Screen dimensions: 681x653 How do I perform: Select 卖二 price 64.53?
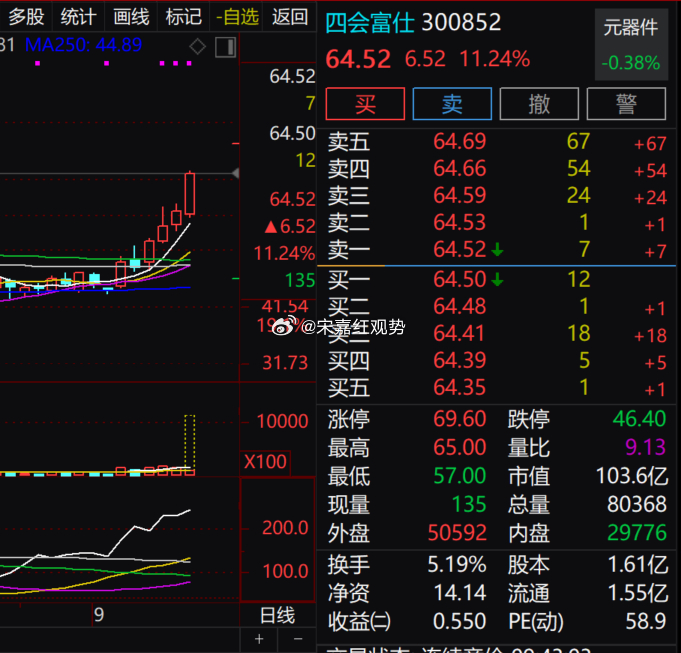460,222
